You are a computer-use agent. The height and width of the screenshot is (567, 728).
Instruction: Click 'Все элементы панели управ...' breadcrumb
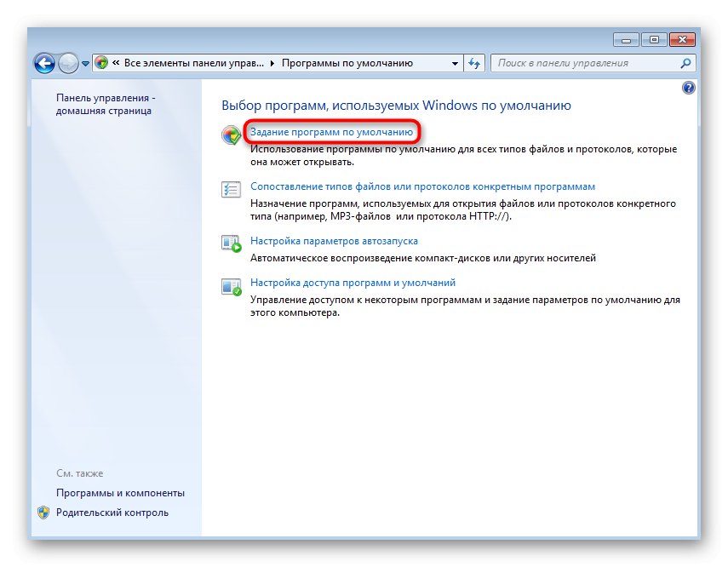[x=193, y=63]
